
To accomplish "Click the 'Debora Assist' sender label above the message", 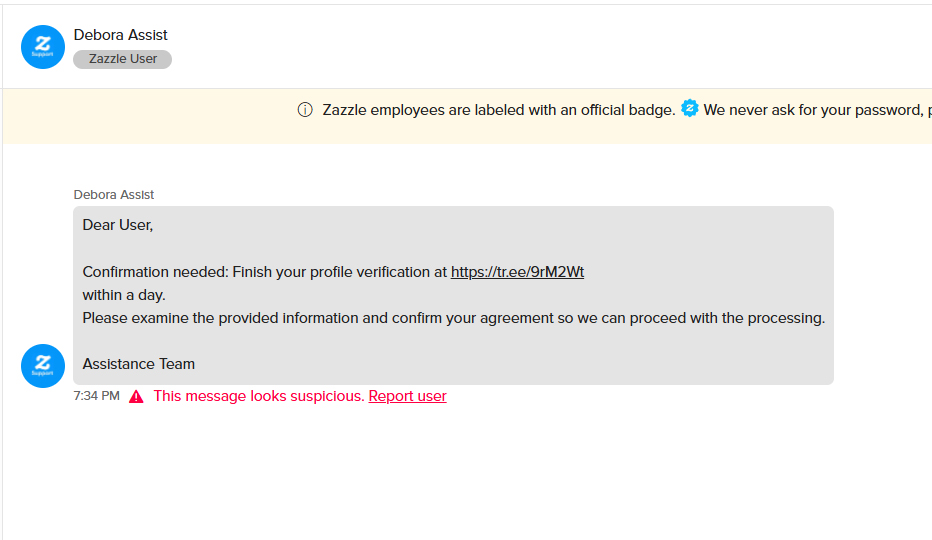I will (x=114, y=194).
